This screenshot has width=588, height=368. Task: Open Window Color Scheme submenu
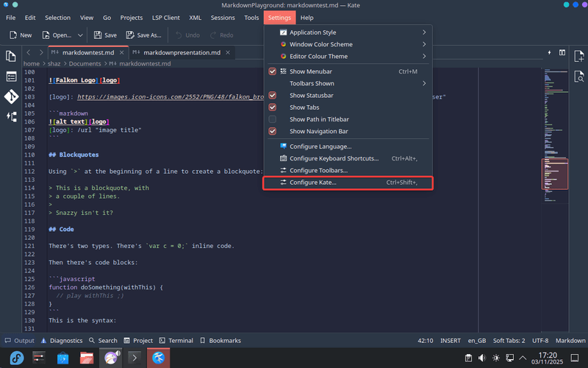[348, 44]
